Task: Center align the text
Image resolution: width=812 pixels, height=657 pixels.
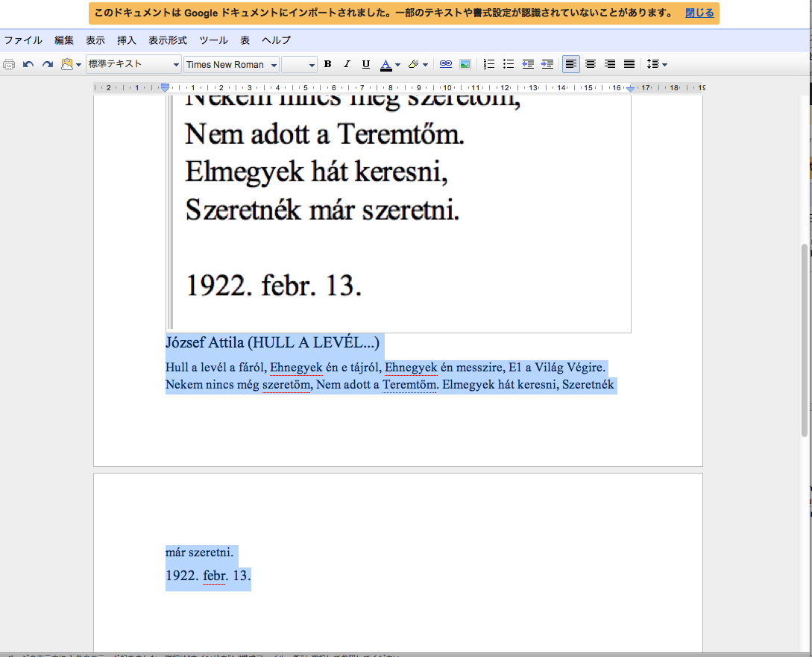Action: [591, 64]
